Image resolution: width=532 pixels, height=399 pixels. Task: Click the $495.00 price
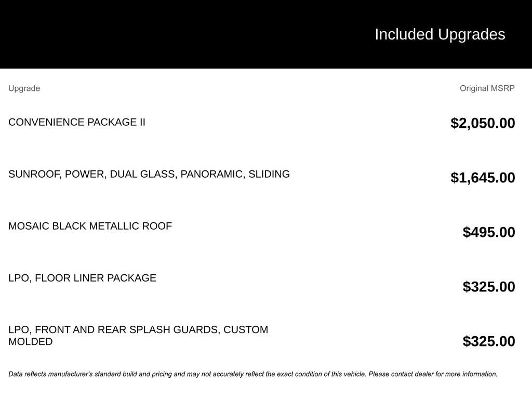[x=489, y=232]
